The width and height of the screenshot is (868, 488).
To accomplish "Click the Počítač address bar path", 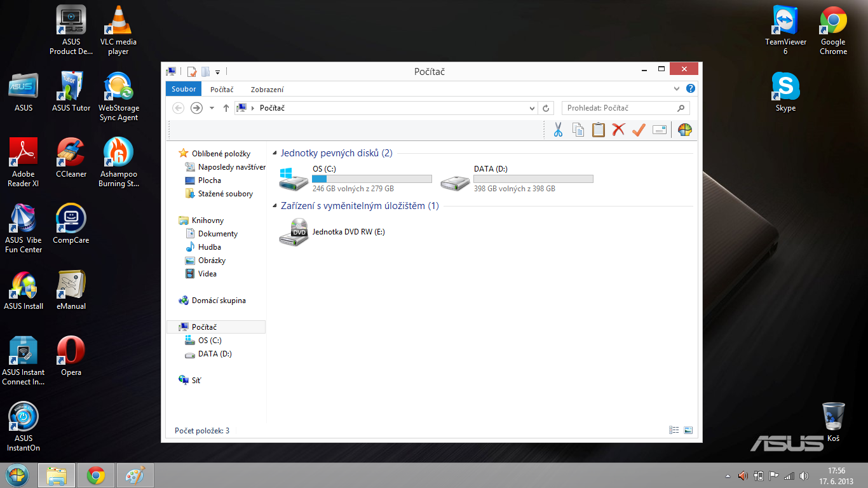I will pos(272,108).
